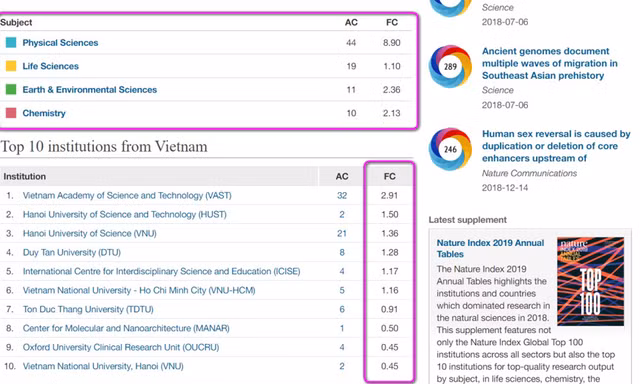The height and width of the screenshot is (384, 640).
Task: Open Duy Tan University (DTU) link
Action: tap(71, 252)
